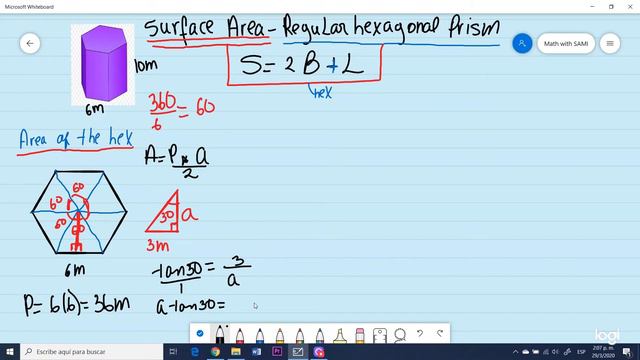
Task: Switch to Google Chrome on taskbar
Action: pyautogui.click(x=215, y=351)
